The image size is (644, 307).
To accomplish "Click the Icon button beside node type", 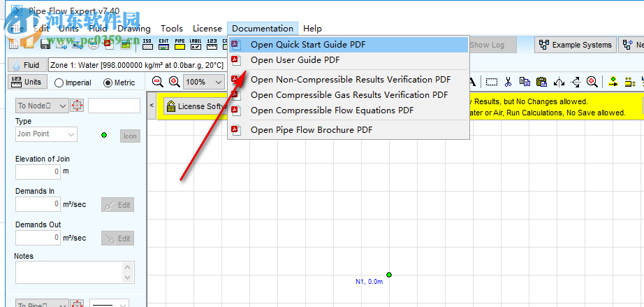I will [x=130, y=136].
